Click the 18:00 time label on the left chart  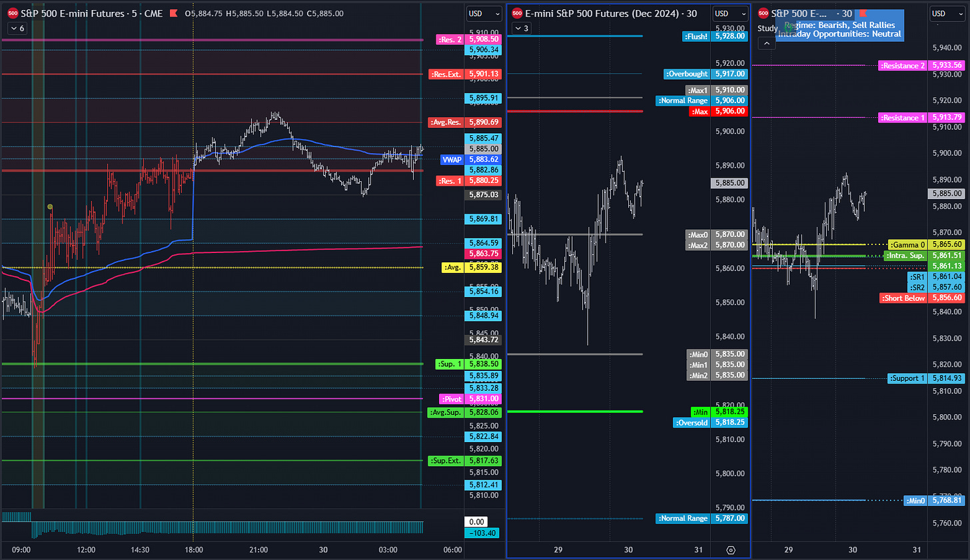click(x=194, y=550)
